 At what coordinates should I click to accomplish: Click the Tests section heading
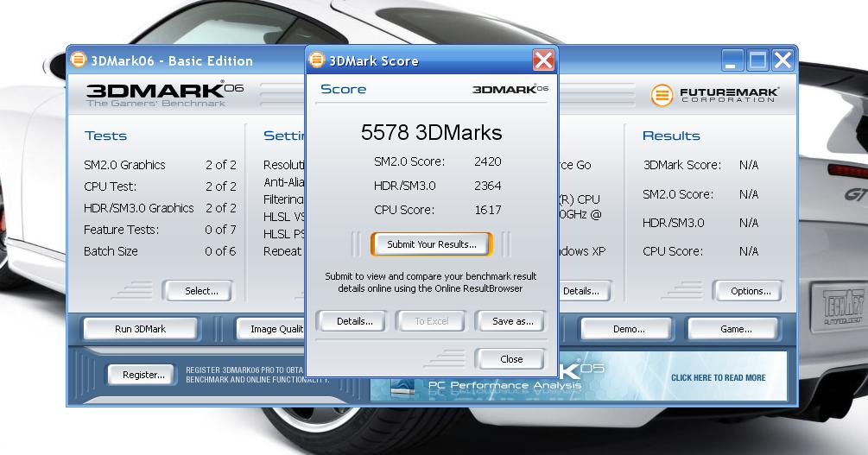tap(105, 136)
